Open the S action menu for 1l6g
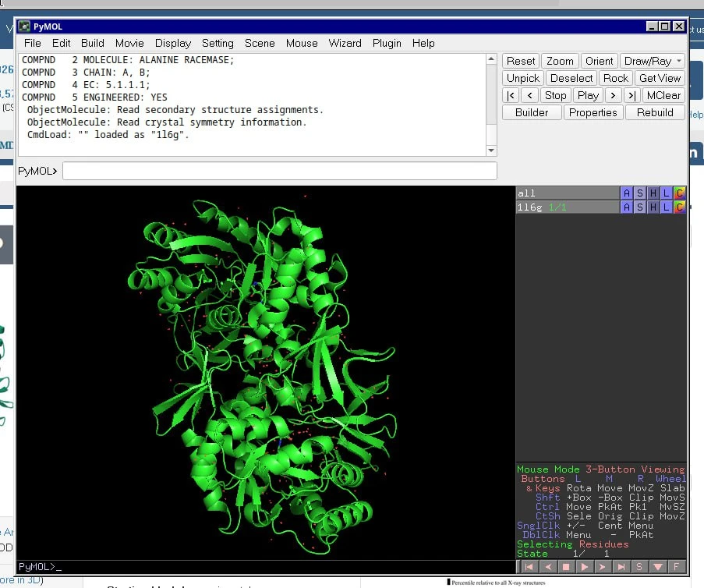 point(639,207)
